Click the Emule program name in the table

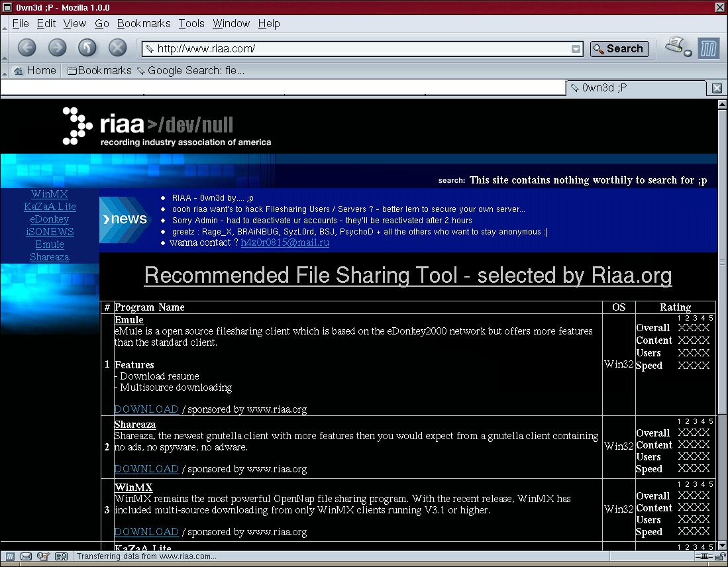(x=129, y=320)
